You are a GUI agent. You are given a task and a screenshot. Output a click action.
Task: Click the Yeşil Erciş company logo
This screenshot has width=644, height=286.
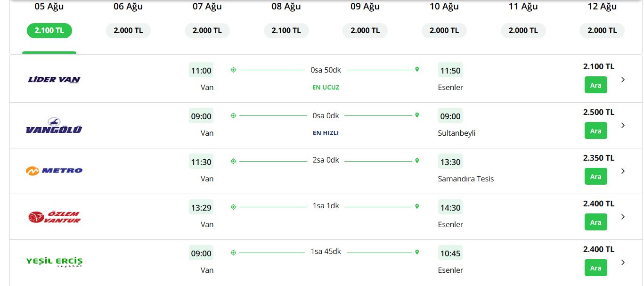pos(54,262)
